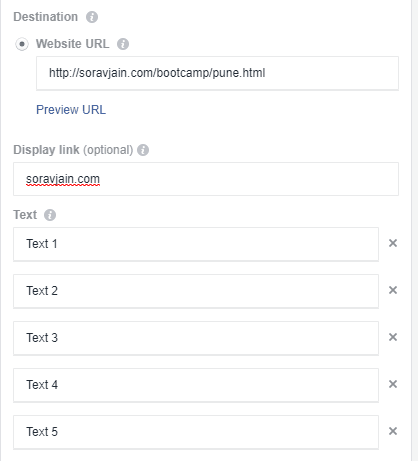Remove Text 3 using its X
This screenshot has width=418, height=461.
coord(393,337)
